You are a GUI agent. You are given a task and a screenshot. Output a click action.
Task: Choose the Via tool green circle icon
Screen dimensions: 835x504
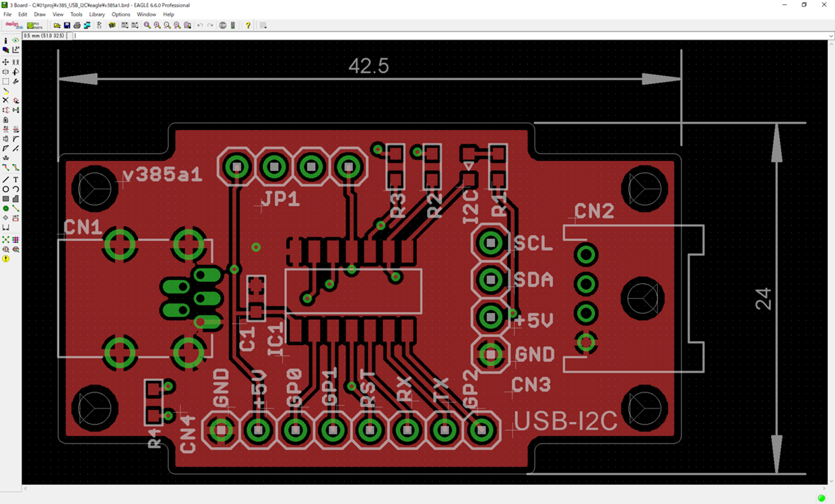click(x=5, y=209)
